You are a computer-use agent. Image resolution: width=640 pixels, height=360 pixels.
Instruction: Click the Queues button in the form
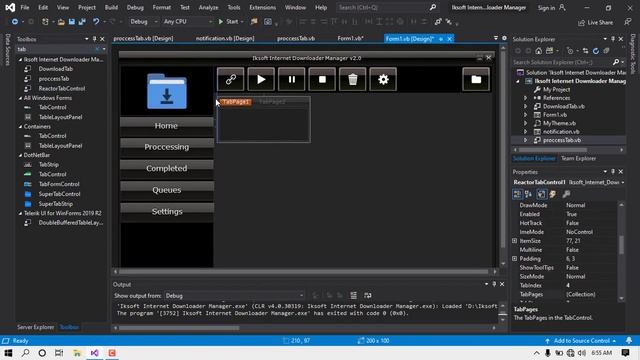click(x=167, y=190)
